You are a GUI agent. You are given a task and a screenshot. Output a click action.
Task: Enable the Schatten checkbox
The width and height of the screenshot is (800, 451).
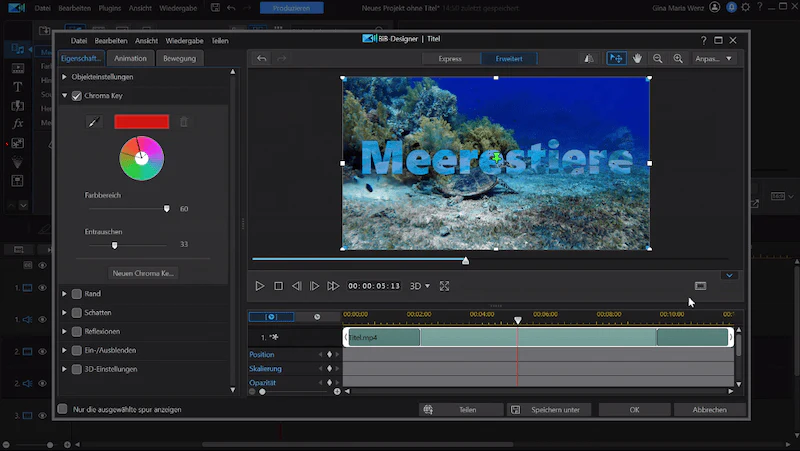(x=77, y=313)
